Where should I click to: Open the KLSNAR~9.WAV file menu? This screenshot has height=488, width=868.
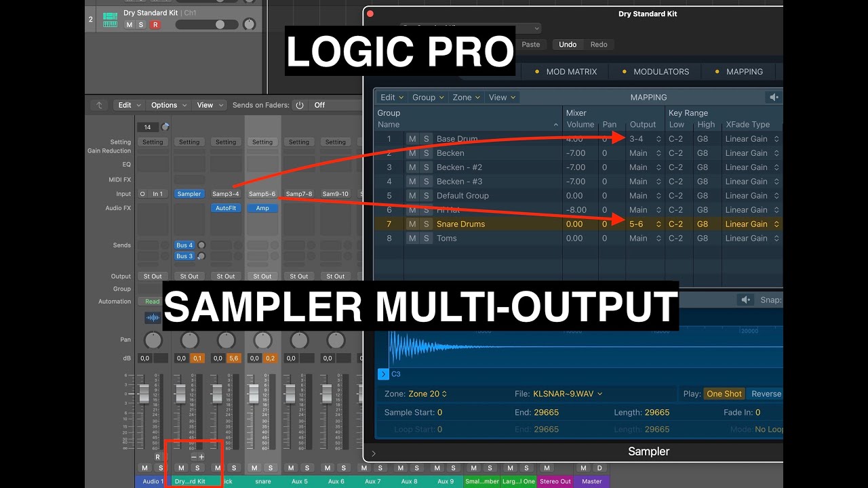pyautogui.click(x=568, y=394)
